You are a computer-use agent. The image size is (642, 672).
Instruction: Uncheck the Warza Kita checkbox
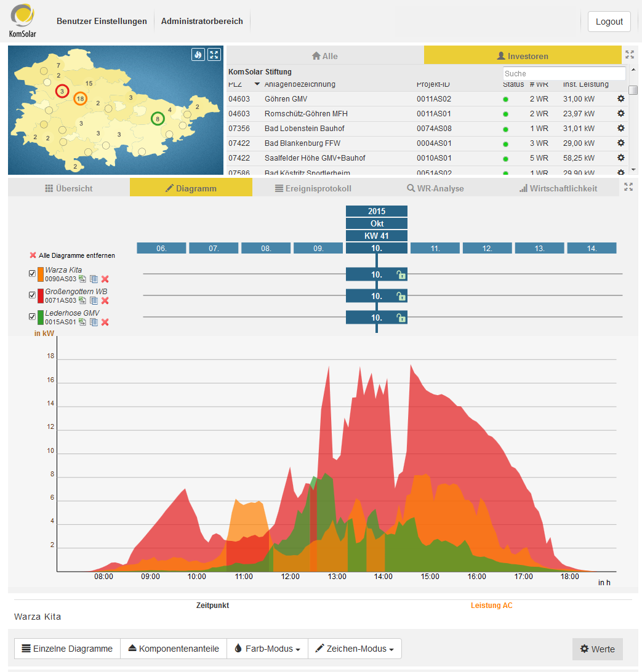pyautogui.click(x=33, y=274)
